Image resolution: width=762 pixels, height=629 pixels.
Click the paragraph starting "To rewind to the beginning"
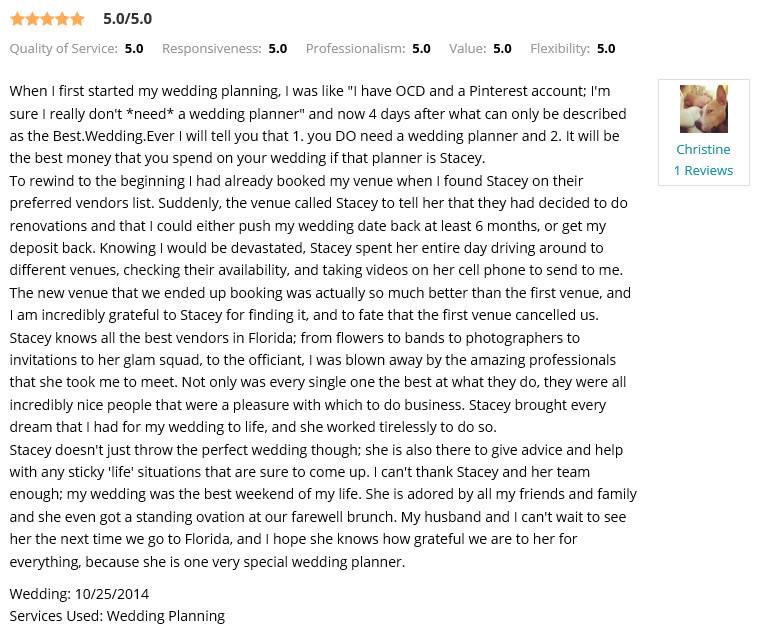318,247
